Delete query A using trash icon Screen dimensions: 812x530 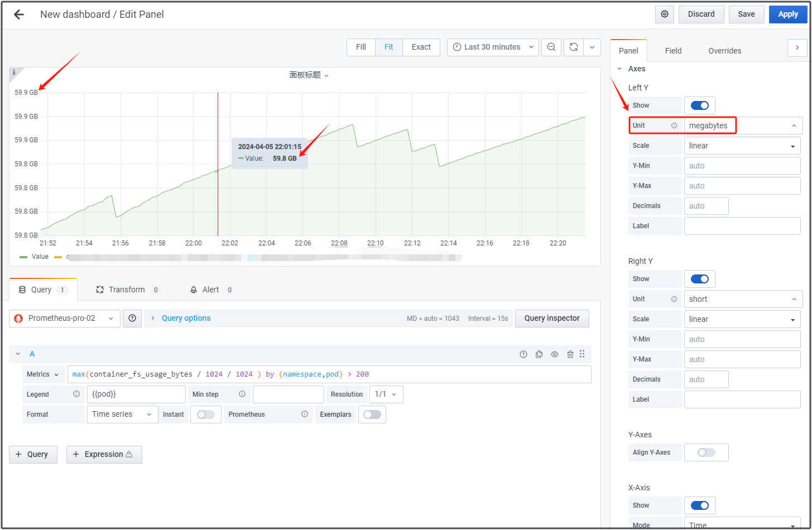click(570, 354)
